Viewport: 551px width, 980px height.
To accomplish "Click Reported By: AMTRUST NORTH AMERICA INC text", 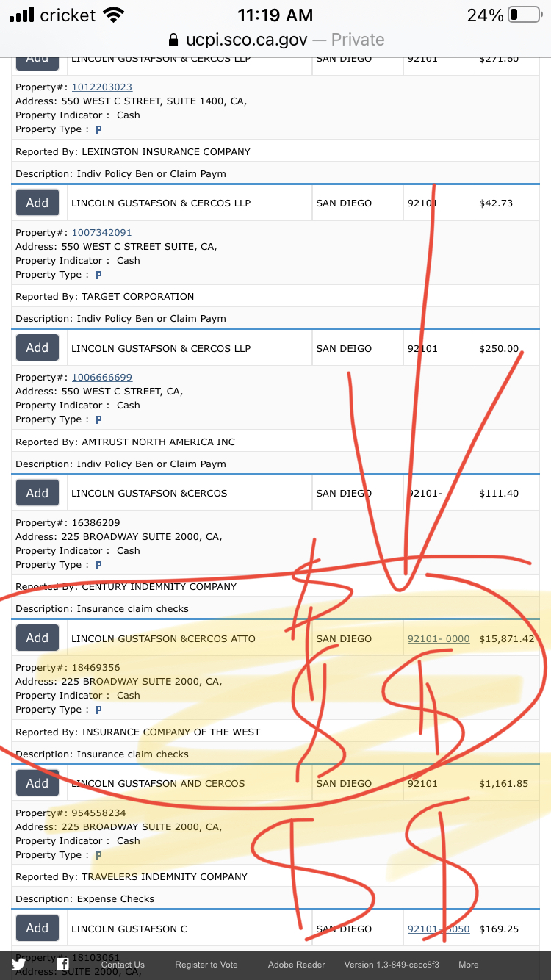I will point(126,442).
